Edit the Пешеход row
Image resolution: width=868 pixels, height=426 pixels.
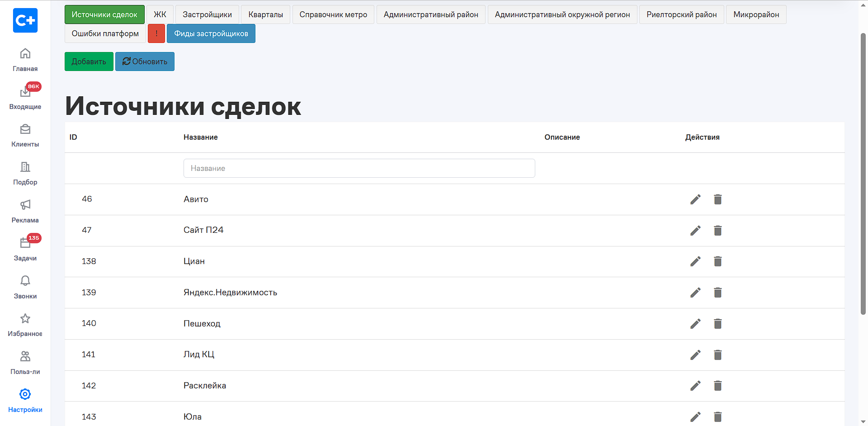click(695, 324)
